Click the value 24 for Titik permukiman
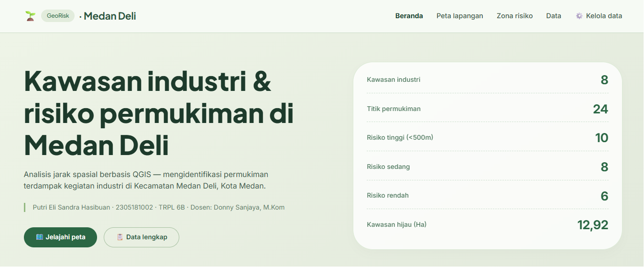Image resolution: width=644 pixels, height=267 pixels. pos(600,109)
